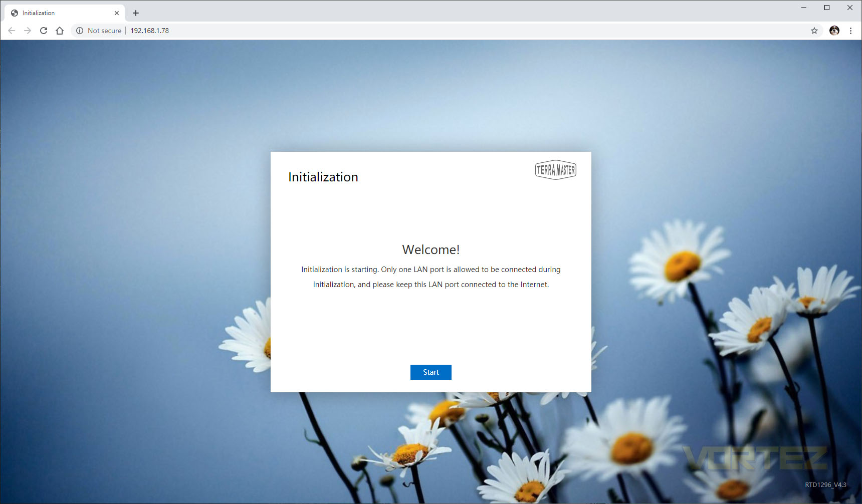Click the browser forward arrow
The height and width of the screenshot is (504, 862).
[28, 31]
